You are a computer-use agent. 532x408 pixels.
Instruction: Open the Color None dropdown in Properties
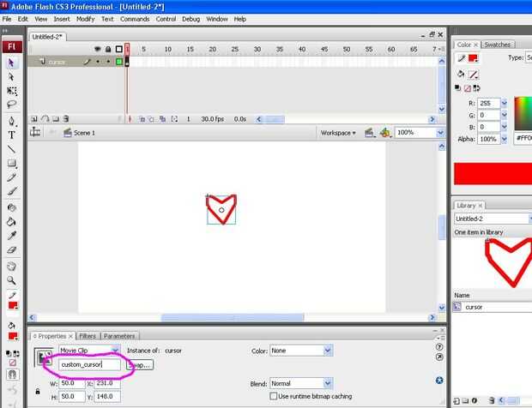pyautogui.click(x=328, y=351)
